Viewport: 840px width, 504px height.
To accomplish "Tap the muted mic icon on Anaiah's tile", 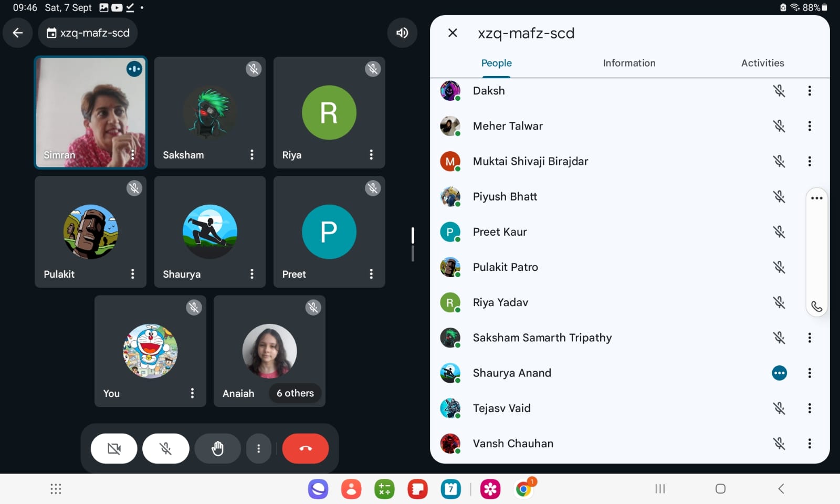I will pos(313,307).
